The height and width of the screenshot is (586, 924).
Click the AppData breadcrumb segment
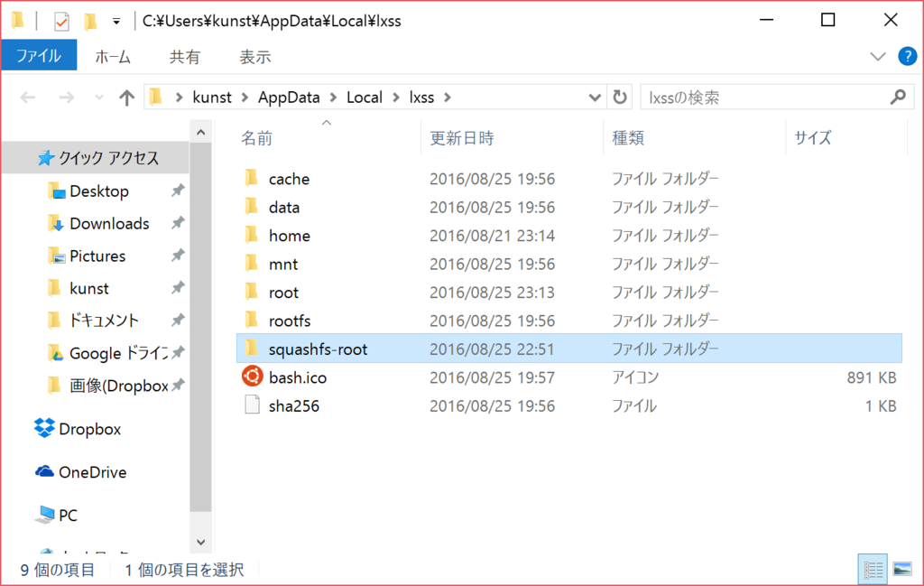(289, 98)
